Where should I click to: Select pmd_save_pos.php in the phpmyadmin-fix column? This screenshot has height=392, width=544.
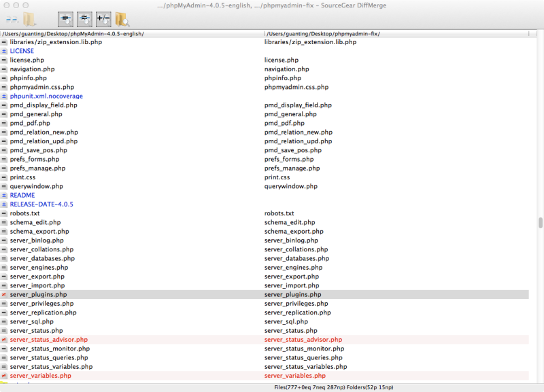point(293,150)
